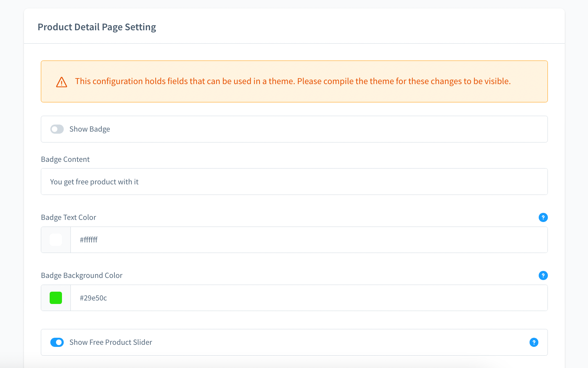Open help for Show Free Product Slider
Image resolution: width=588 pixels, height=368 pixels.
534,342
